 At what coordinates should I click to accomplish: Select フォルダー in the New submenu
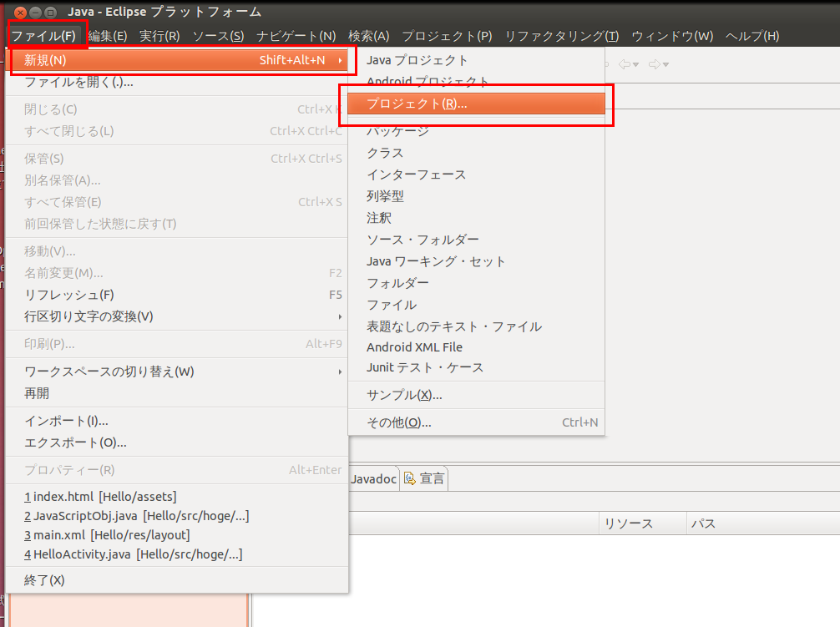476,283
